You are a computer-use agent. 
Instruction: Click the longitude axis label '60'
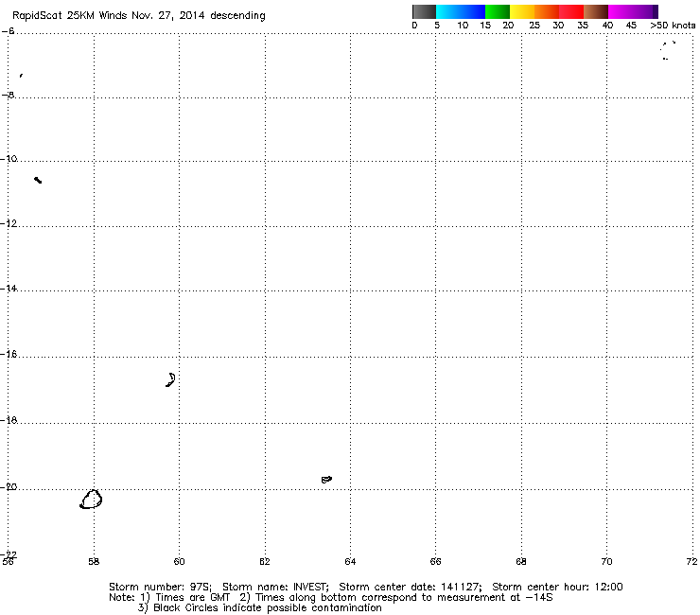tap(180, 561)
